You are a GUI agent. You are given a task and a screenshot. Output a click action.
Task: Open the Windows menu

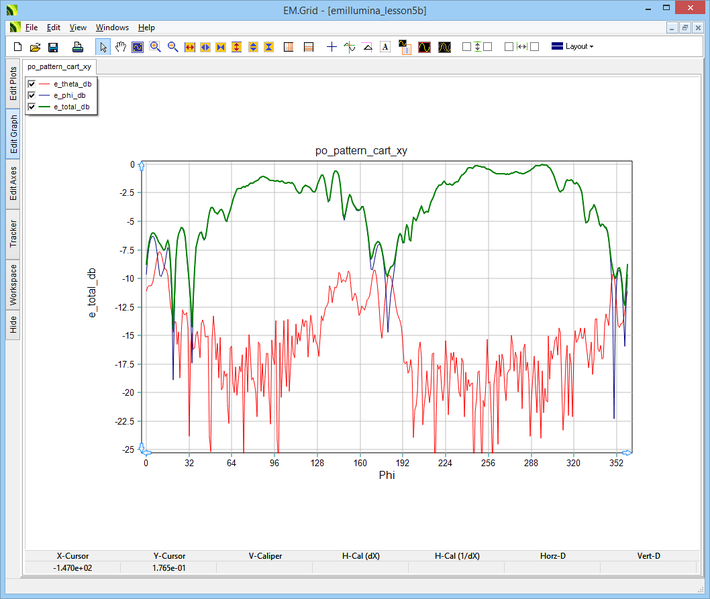[x=112, y=27]
